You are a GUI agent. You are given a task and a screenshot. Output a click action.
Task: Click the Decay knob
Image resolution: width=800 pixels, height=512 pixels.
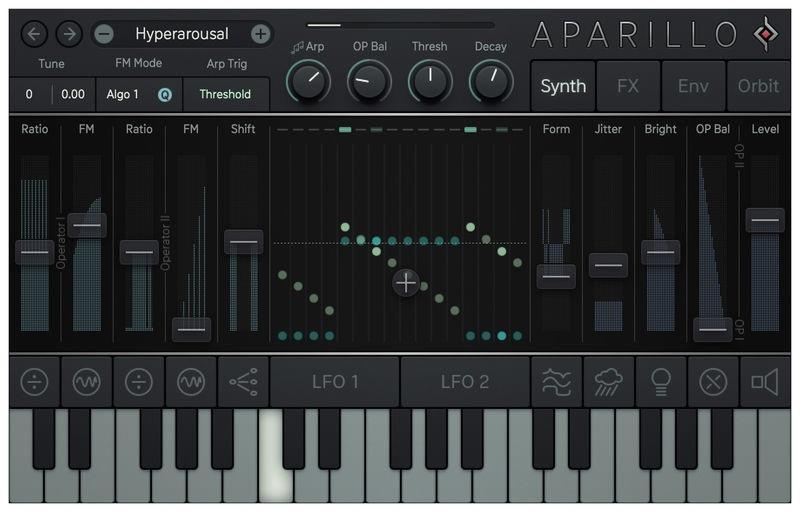491,82
